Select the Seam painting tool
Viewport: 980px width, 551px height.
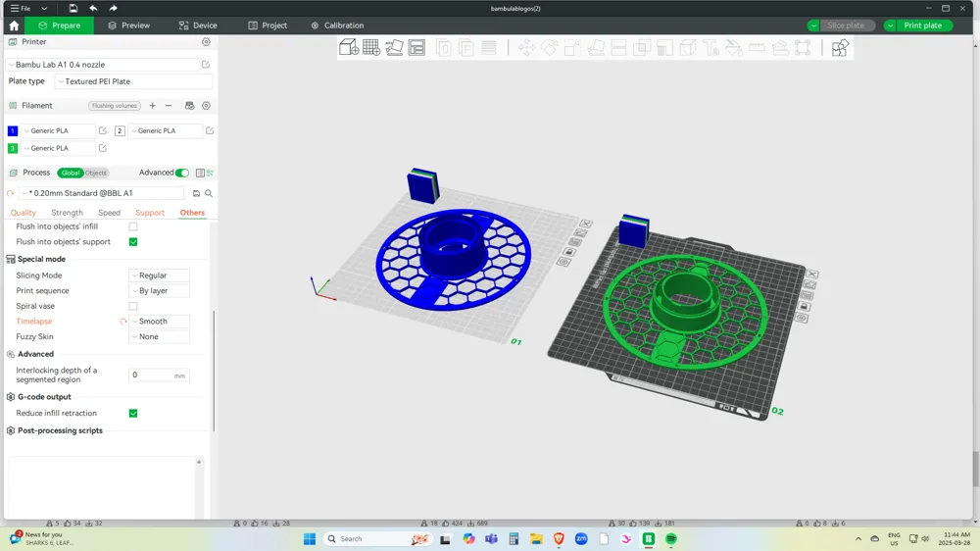click(x=688, y=47)
